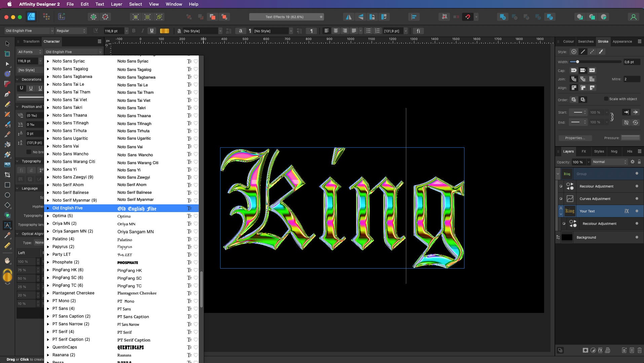Favorite the Optima font with heart
The image size is (644, 363).
click(x=196, y=216)
